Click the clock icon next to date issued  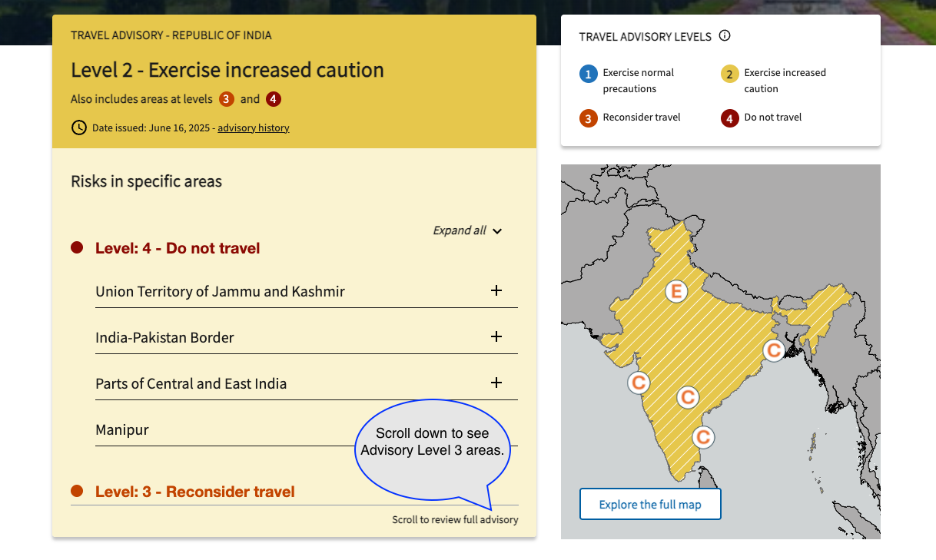(x=78, y=128)
